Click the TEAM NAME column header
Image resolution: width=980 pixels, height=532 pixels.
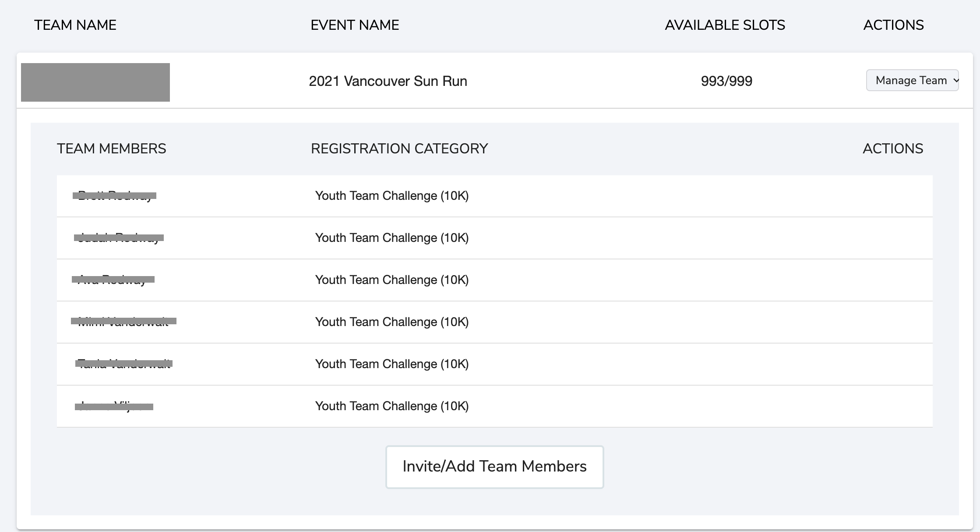[75, 25]
